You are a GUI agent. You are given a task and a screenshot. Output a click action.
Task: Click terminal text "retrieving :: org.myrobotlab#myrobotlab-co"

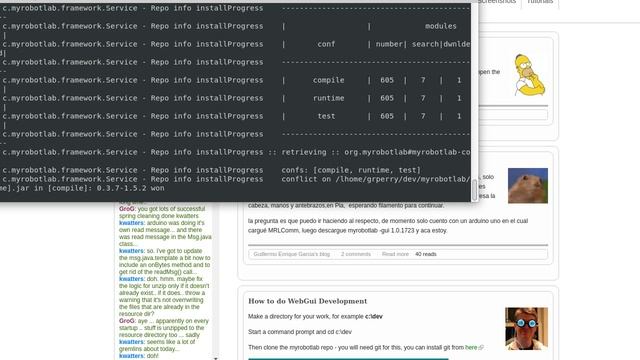pos(376,152)
